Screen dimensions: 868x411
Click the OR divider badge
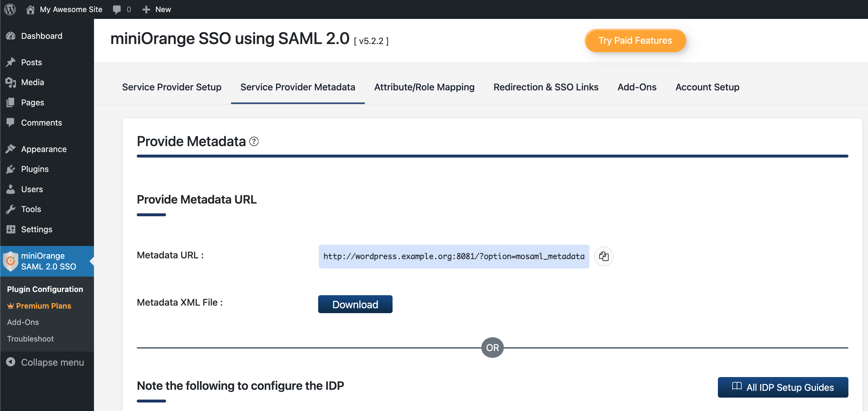(492, 347)
